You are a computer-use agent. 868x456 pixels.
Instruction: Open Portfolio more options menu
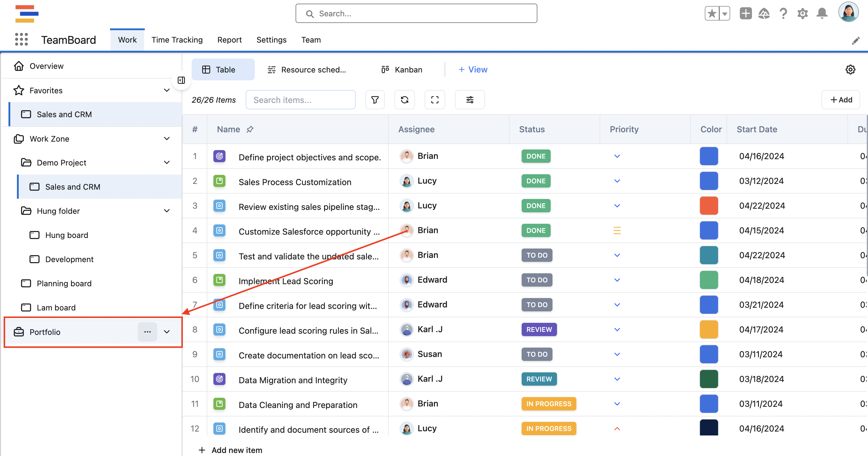point(147,332)
